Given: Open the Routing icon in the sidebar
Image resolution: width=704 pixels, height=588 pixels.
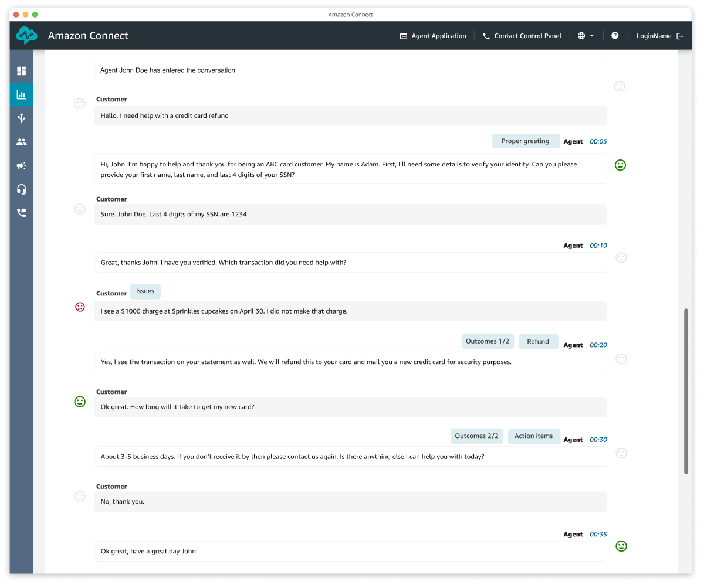Looking at the screenshot, I should click(21, 118).
